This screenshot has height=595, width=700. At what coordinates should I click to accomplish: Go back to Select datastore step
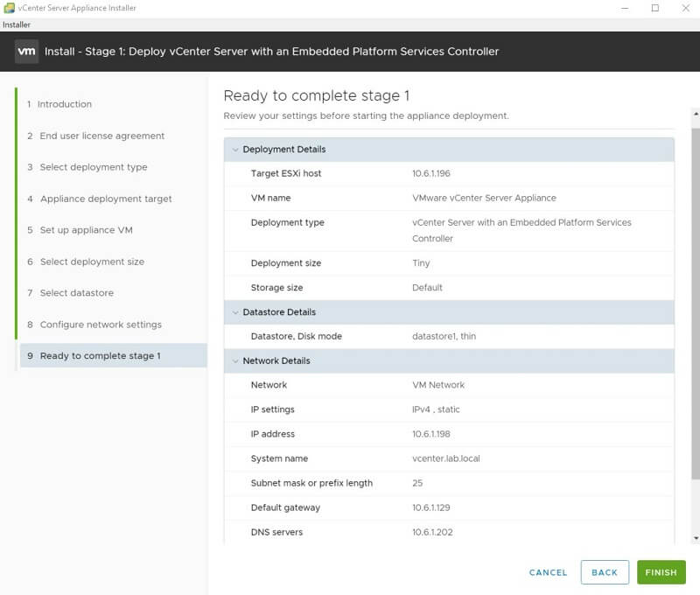coord(76,293)
